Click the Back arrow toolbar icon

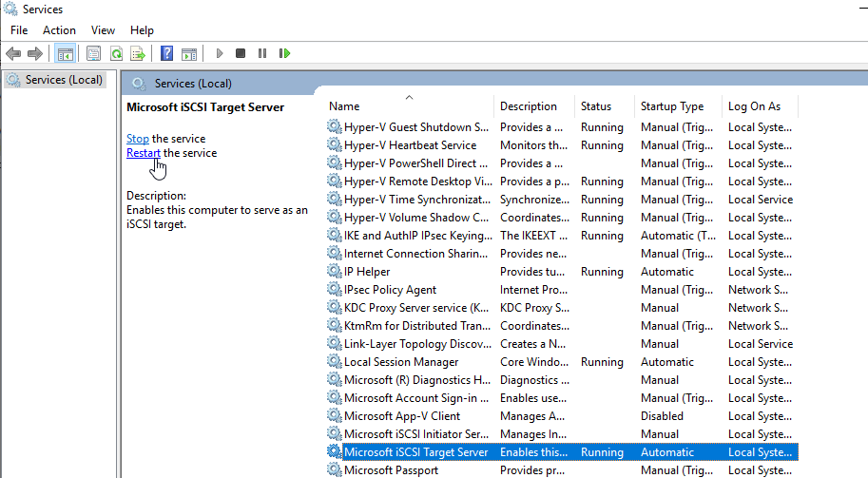tap(13, 53)
